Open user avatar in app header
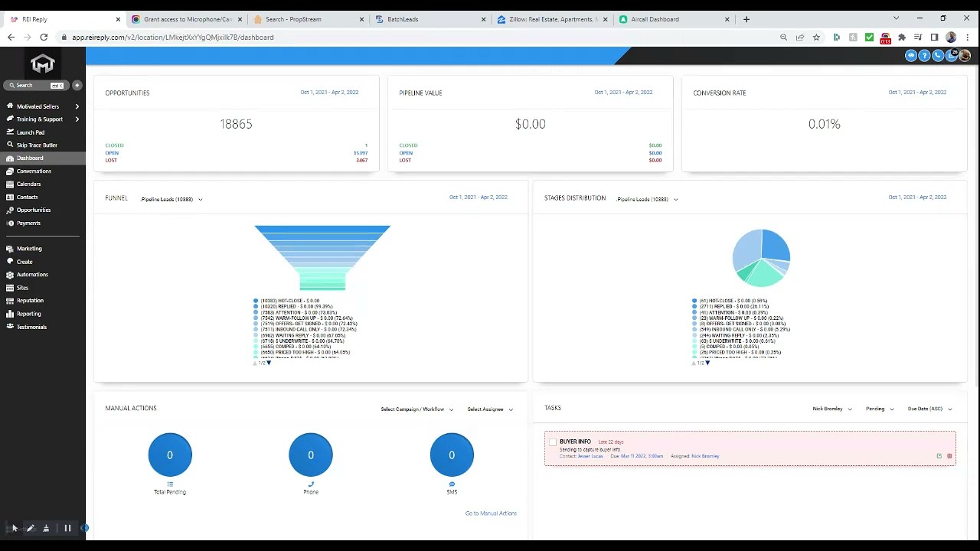This screenshot has height=551, width=980. (965, 55)
